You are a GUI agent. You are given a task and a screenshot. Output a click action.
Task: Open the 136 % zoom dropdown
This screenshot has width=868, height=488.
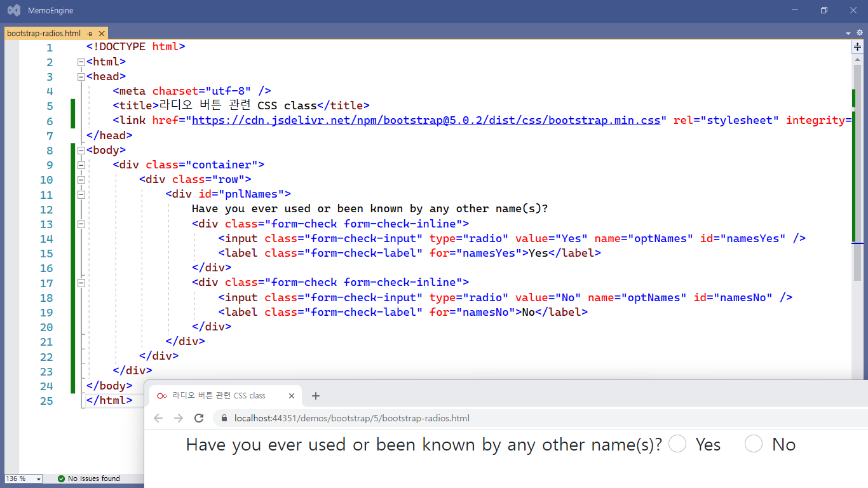[39, 478]
